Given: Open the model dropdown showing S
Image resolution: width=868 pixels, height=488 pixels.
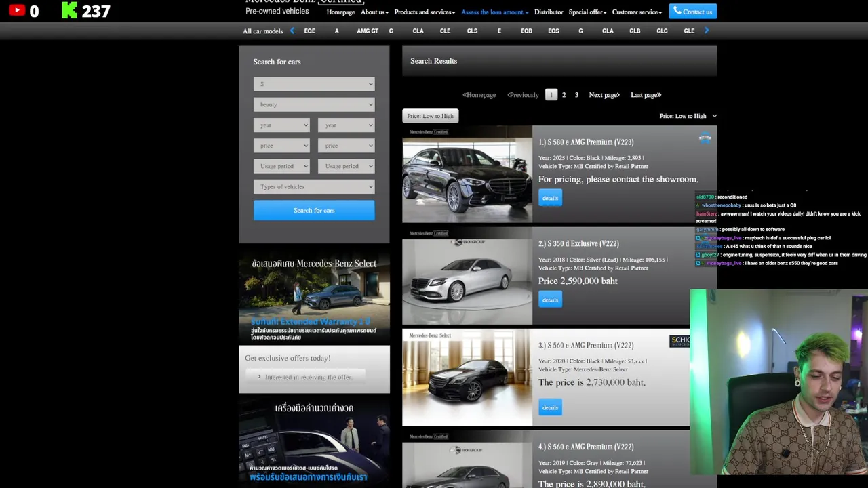Looking at the screenshot, I should pos(314,84).
